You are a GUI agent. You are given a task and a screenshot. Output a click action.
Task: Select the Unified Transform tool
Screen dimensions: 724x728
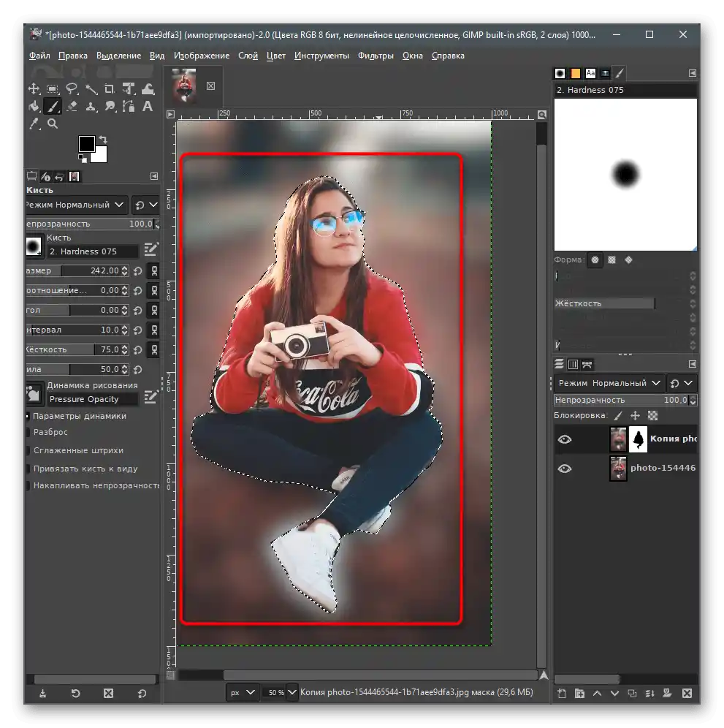pos(129,88)
